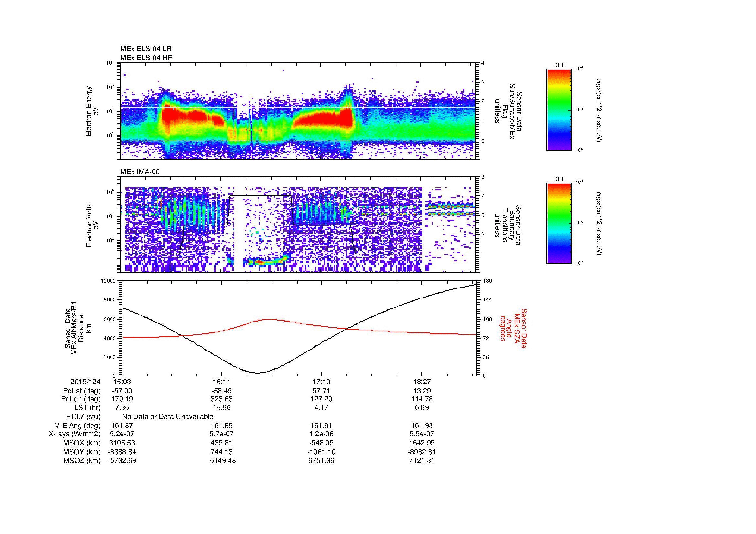Click MSOX value -548.05

click(x=321, y=443)
